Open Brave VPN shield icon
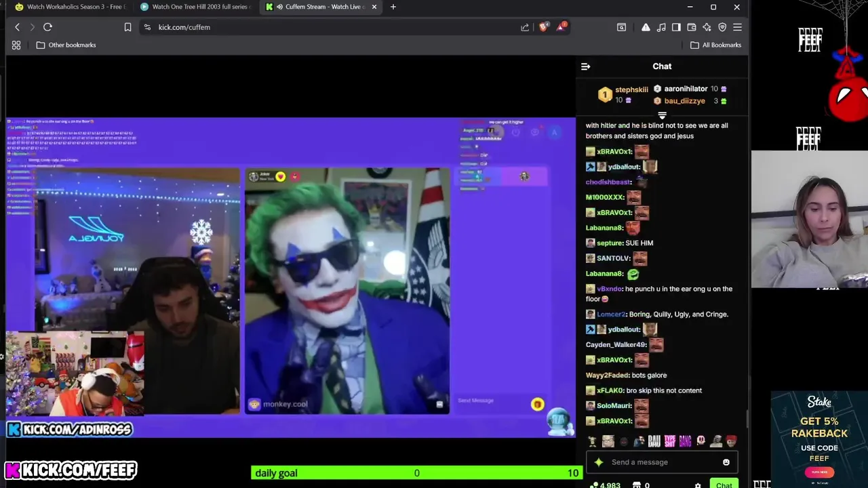Viewport: 868px width, 488px height. pyautogui.click(x=722, y=27)
